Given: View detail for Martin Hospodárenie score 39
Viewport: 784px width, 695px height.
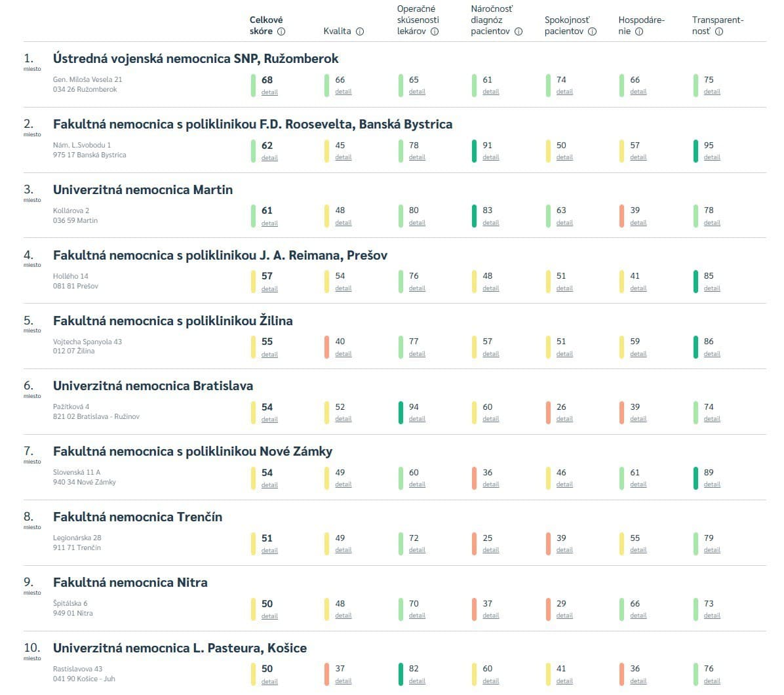Looking at the screenshot, I should (x=638, y=223).
